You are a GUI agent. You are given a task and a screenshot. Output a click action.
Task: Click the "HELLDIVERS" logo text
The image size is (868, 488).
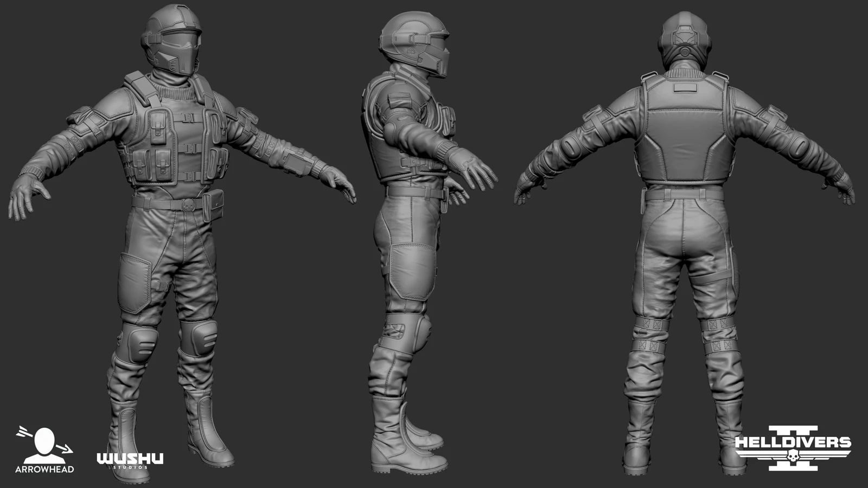tap(793, 442)
